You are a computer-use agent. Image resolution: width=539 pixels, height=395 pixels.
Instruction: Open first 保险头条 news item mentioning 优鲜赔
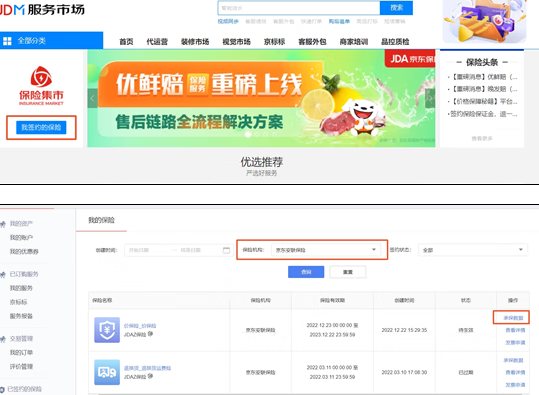point(483,77)
